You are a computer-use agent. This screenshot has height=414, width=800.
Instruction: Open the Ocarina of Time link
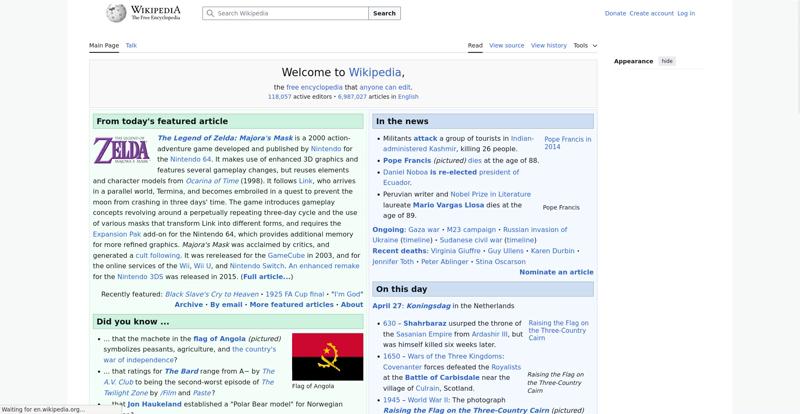(x=212, y=181)
